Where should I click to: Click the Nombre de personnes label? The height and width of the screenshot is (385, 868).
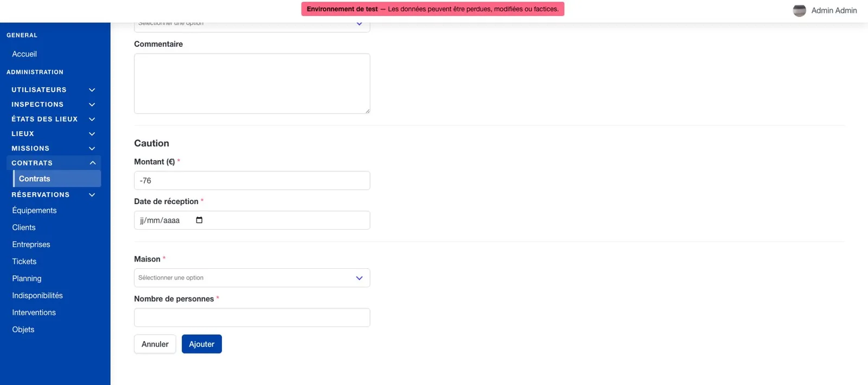[x=174, y=299]
